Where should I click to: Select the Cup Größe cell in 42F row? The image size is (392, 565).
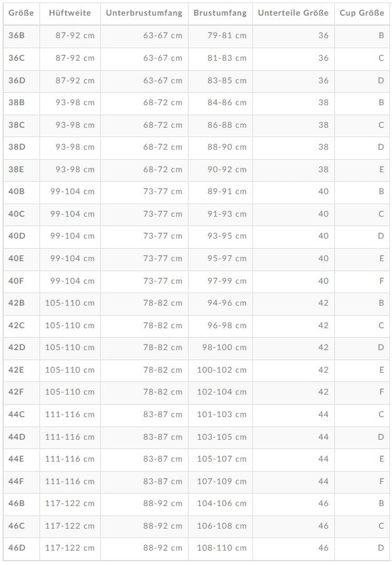pyautogui.click(x=381, y=392)
